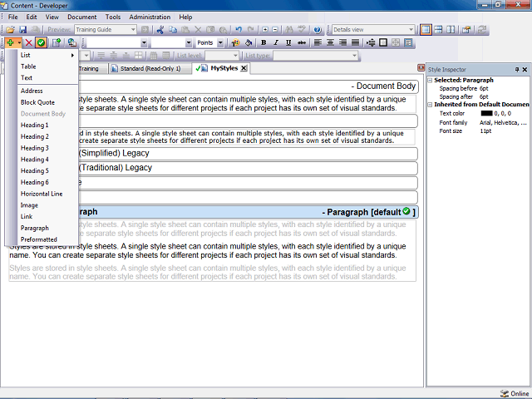Click the Font family value Arial, Helvetica
Image resolution: width=532 pixels, height=399 pixels.
[503, 122]
